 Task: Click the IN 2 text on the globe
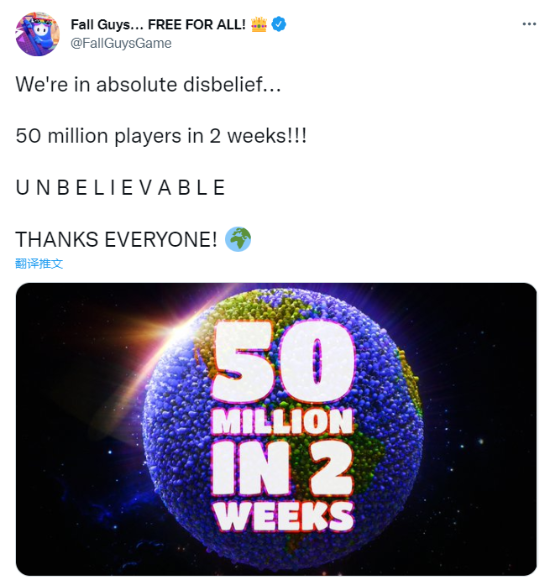point(282,467)
